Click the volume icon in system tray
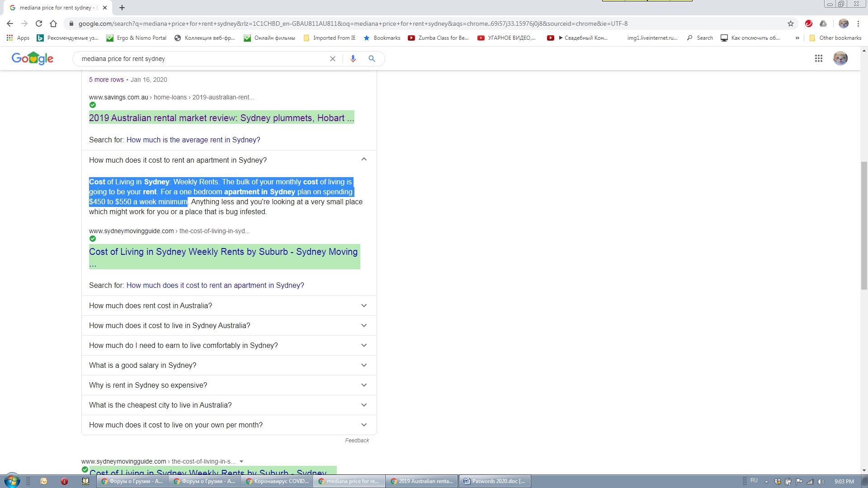This screenshot has width=868, height=488. pyautogui.click(x=821, y=481)
